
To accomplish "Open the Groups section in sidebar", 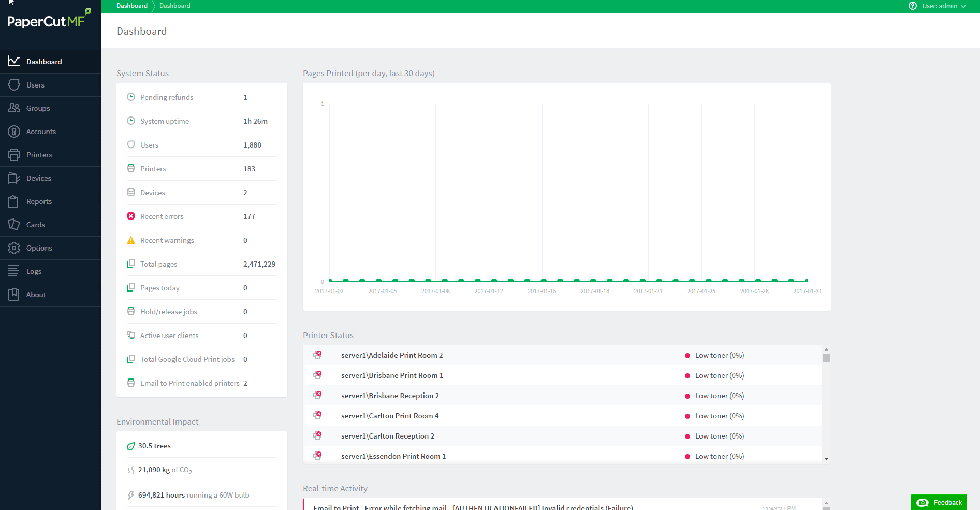I will (50, 108).
